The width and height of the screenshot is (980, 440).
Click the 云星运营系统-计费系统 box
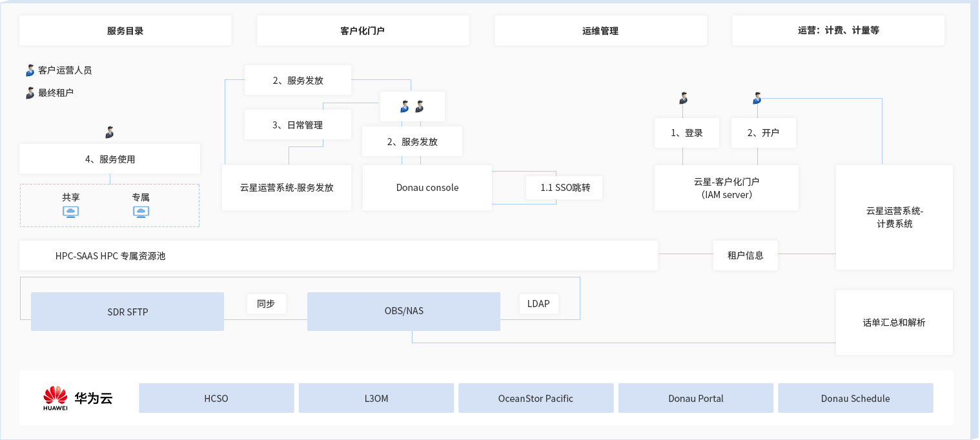click(x=894, y=217)
